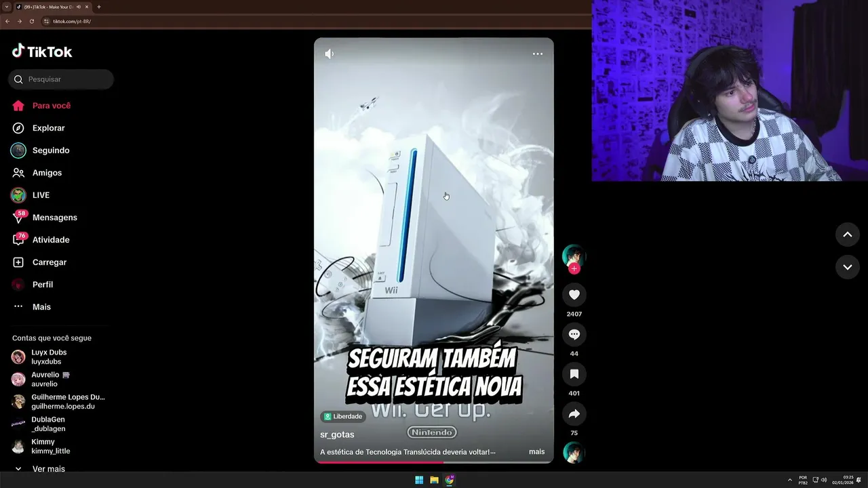Image resolution: width=868 pixels, height=488 pixels.
Task: Click the Explorar compass icon
Action: coord(18,128)
